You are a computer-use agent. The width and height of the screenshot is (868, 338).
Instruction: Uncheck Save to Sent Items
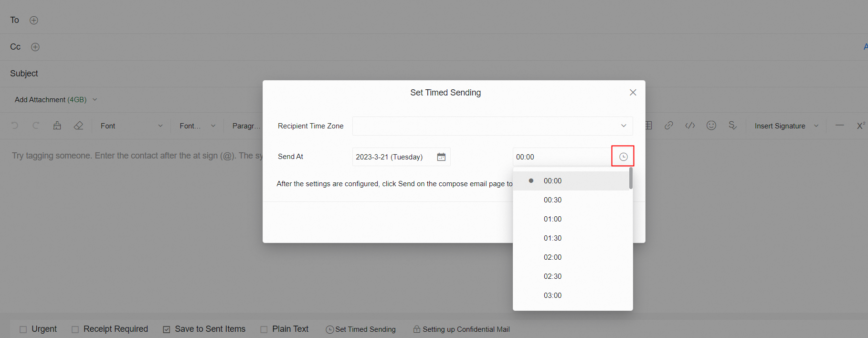pyautogui.click(x=167, y=329)
